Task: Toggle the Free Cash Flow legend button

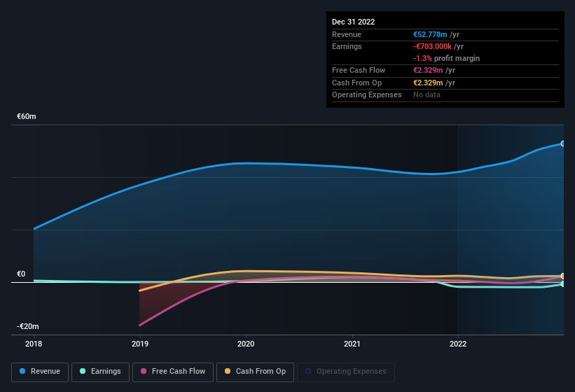Action: tap(173, 372)
